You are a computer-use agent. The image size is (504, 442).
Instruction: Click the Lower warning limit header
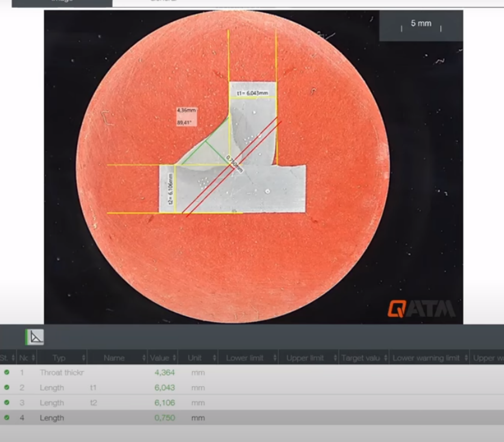[x=426, y=358]
